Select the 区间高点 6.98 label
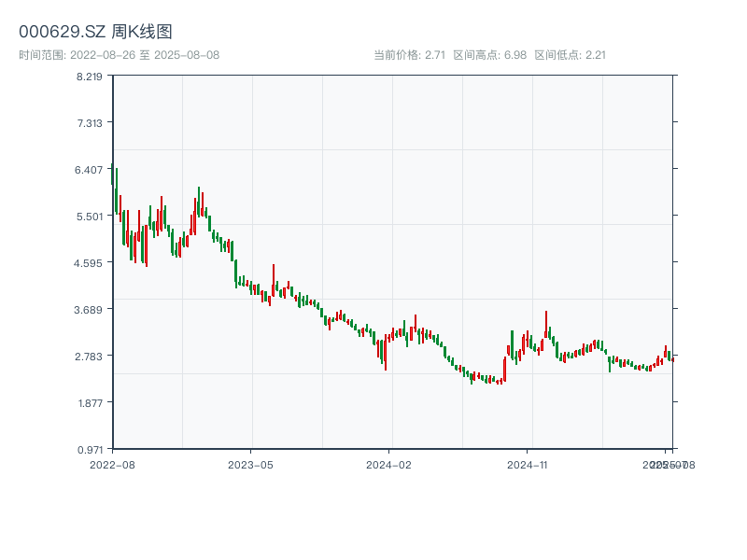This screenshot has width=747, height=560. (489, 55)
